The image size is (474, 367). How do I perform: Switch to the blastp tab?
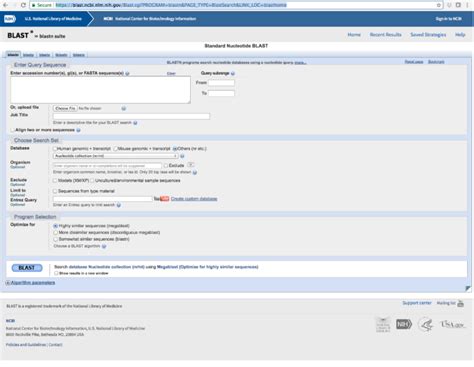(x=28, y=55)
